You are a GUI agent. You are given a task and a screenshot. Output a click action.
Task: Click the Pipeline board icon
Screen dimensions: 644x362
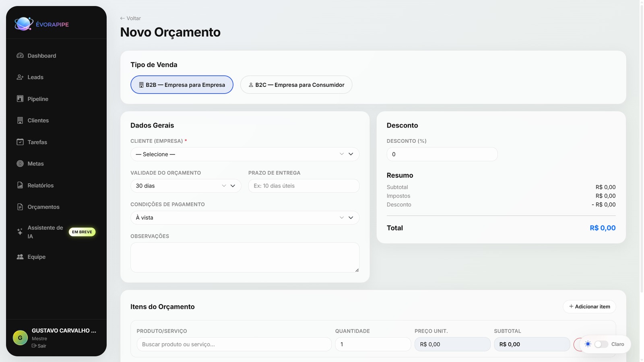click(20, 99)
